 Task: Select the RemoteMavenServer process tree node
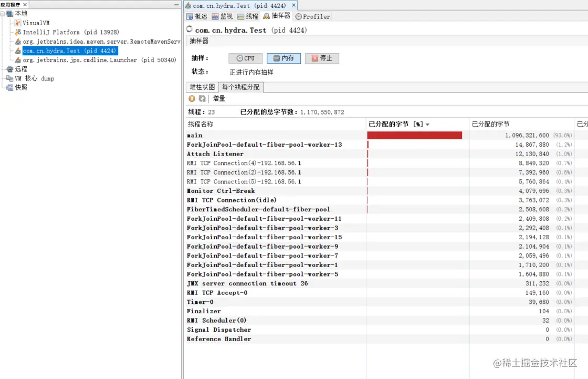[x=102, y=42]
